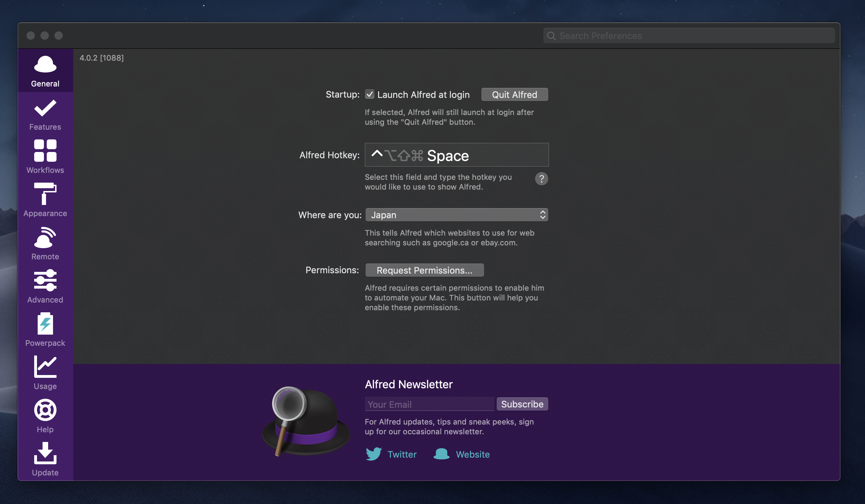Screen dimensions: 865x504
Task: Open the Appearance section
Action: pos(45,200)
